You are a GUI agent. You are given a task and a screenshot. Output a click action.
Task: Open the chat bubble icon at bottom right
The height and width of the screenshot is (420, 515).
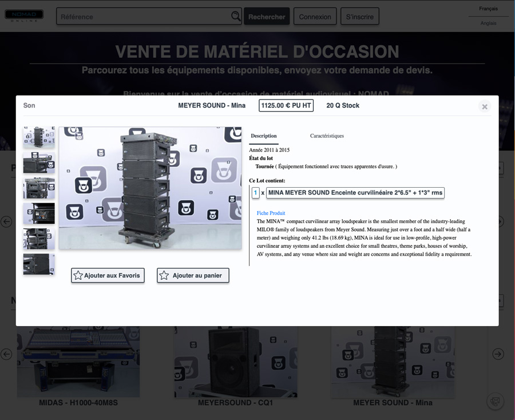click(x=496, y=401)
